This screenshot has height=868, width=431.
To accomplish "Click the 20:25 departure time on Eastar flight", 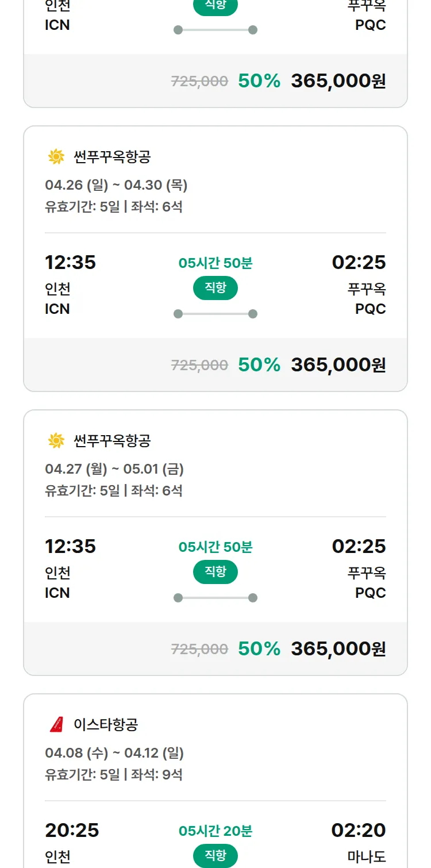I will tap(72, 831).
